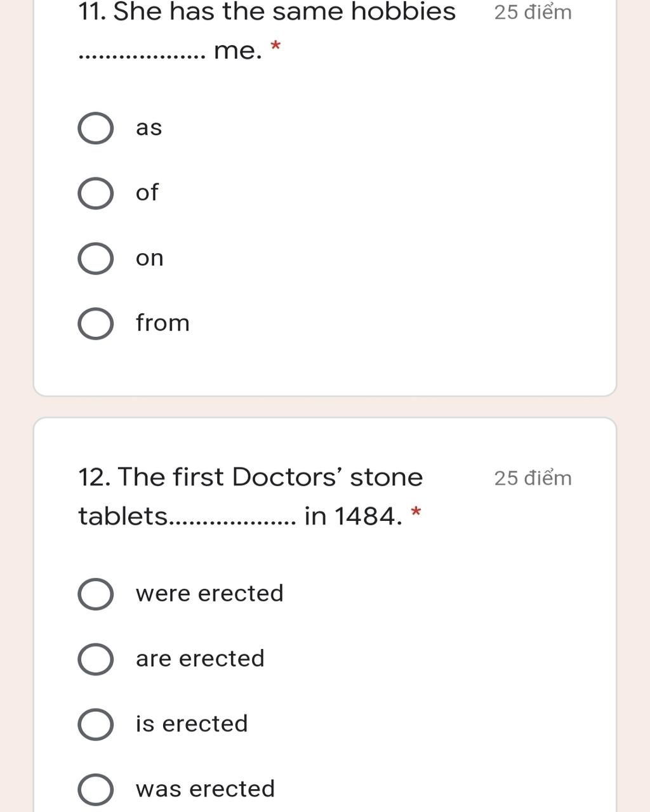This screenshot has height=812, width=650.
Task: Click the 'are erected' option text
Action: 200,658
